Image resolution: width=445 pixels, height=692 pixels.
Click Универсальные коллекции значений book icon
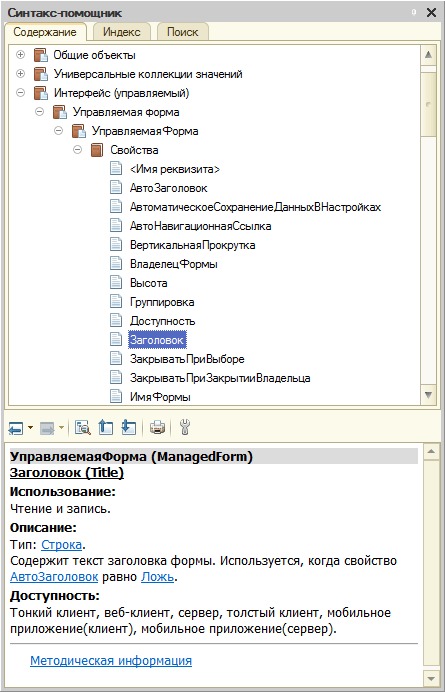click(x=40, y=74)
